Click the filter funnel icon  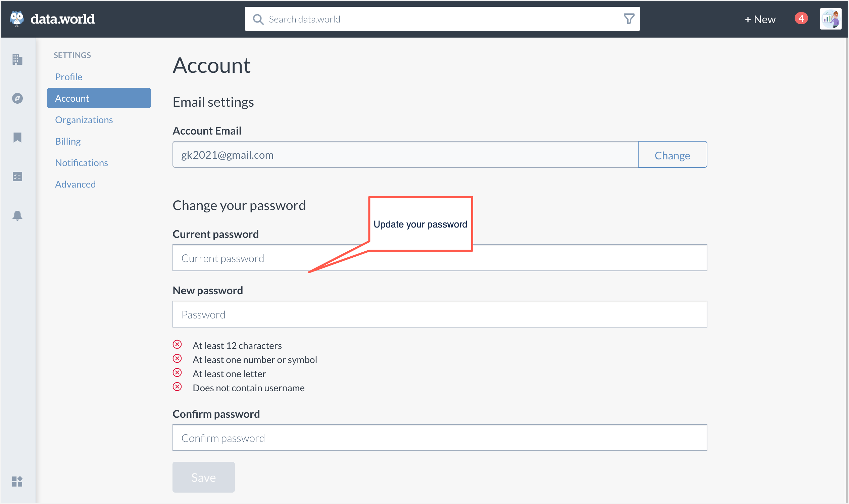point(630,18)
